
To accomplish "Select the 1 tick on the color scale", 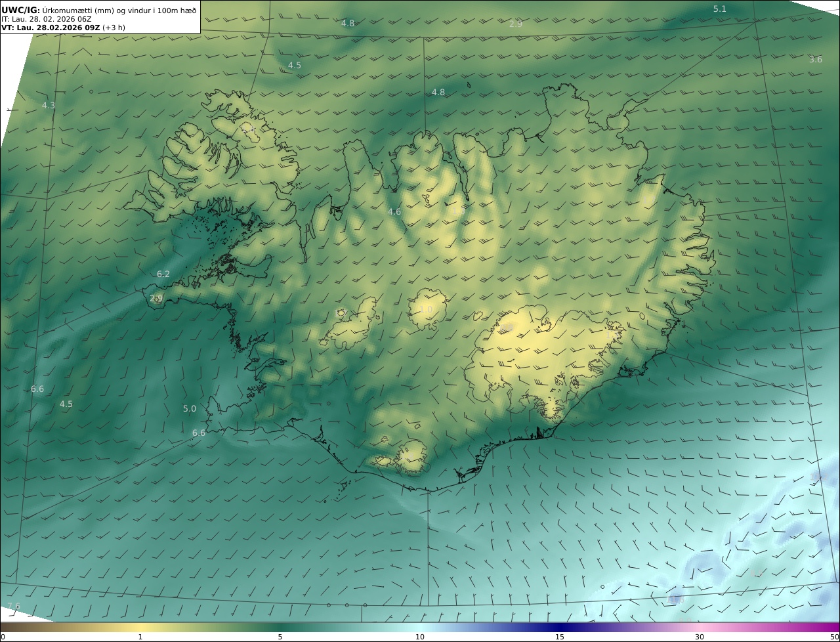I will pos(140,637).
